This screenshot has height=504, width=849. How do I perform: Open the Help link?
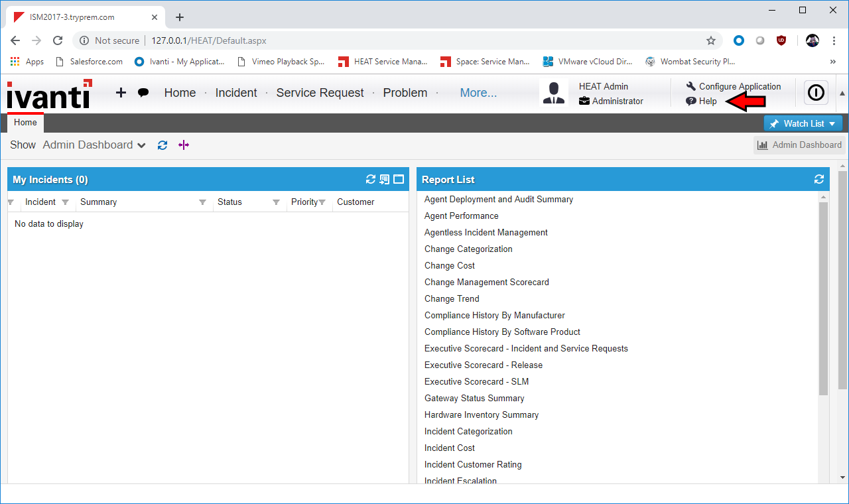pos(705,101)
